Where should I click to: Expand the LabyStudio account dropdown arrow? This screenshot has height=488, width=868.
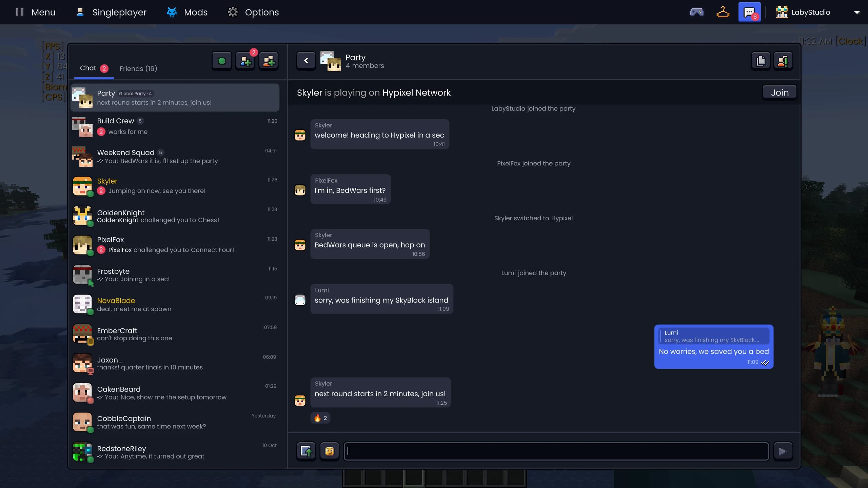(857, 13)
